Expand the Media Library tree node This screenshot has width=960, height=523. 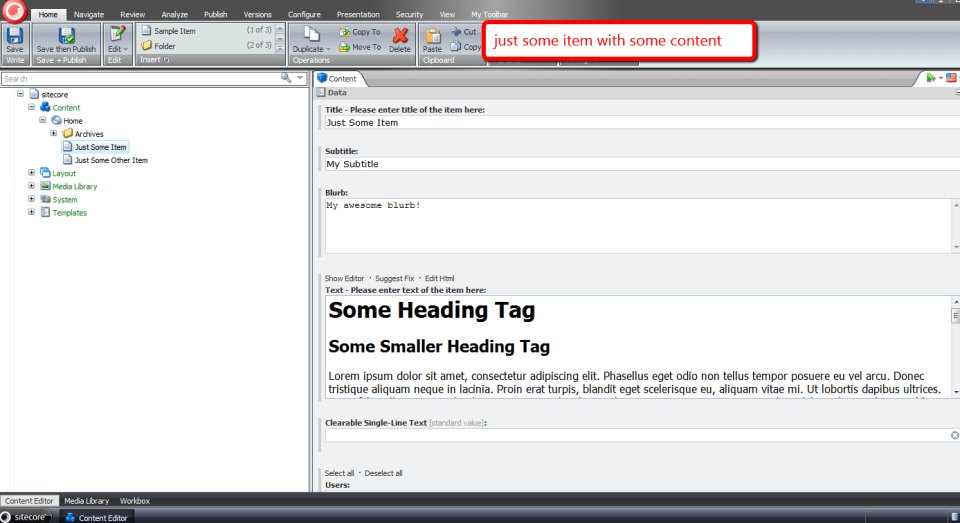31,186
